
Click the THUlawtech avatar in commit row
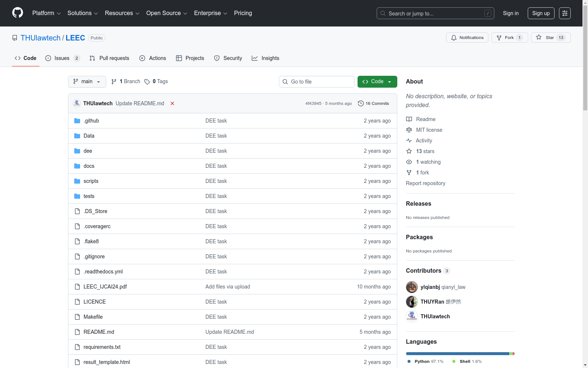click(77, 103)
